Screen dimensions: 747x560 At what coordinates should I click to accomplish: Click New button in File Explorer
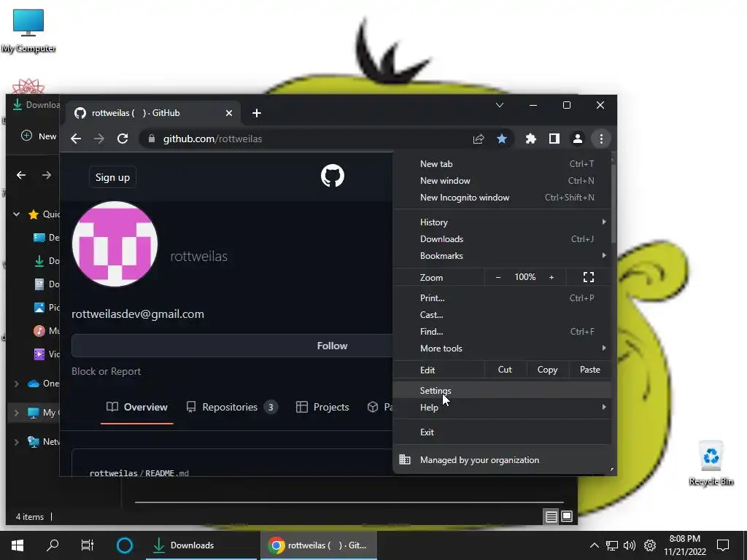(39, 136)
